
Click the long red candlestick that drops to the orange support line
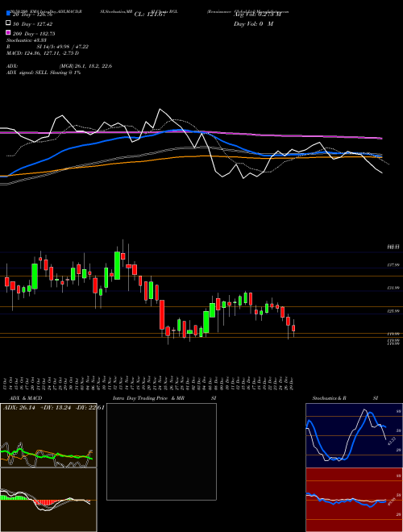coord(162,314)
